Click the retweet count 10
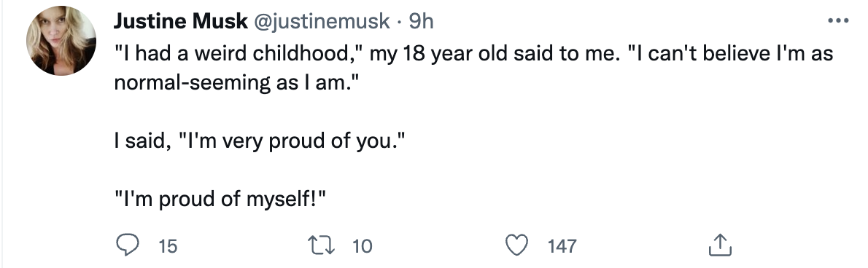The width and height of the screenshot is (868, 268). 363,246
